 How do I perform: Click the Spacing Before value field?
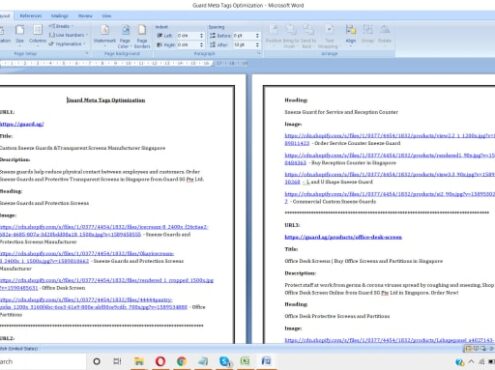[243, 35]
